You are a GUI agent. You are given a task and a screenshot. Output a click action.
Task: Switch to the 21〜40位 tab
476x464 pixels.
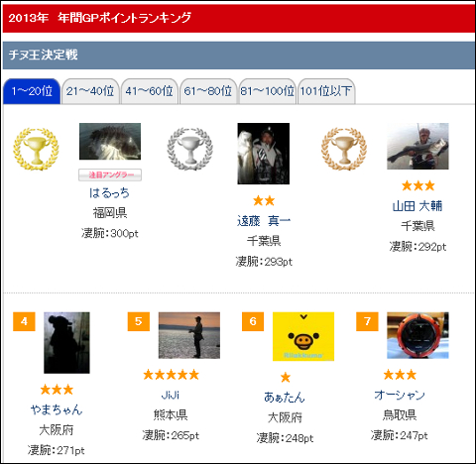[x=90, y=91]
